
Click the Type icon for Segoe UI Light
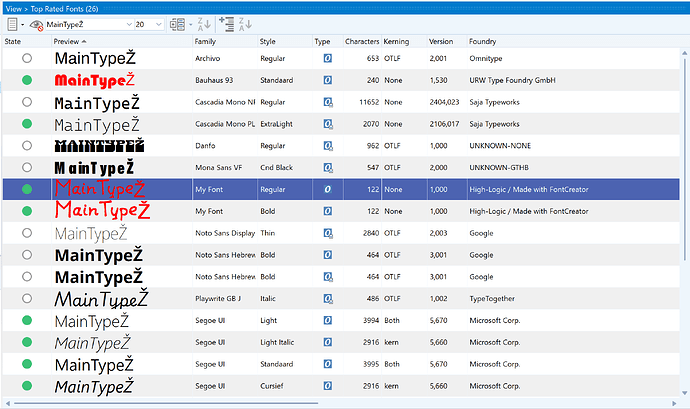point(327,321)
